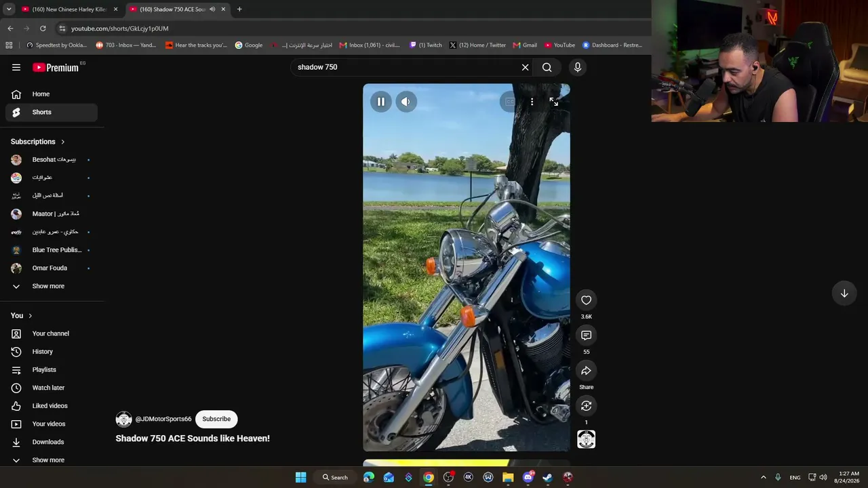Submit search with magnifier button

[547, 67]
